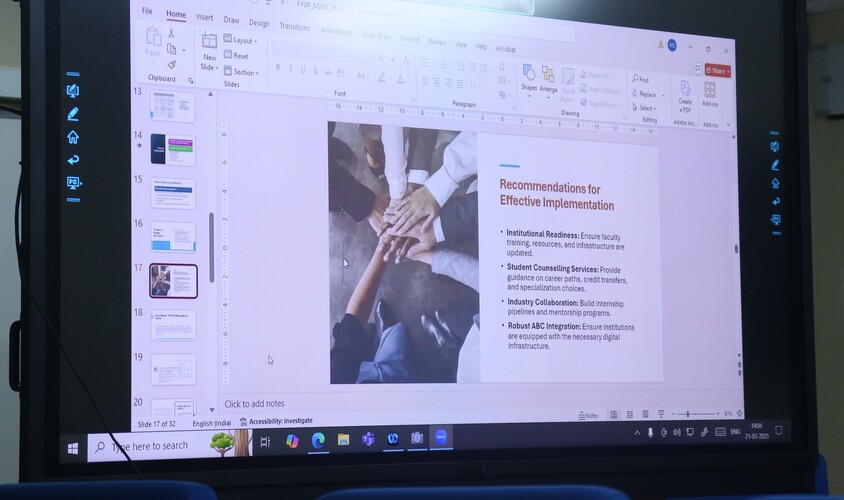This screenshot has height=500, width=844.
Task: Center the text in Paragraph group
Action: [x=437, y=82]
